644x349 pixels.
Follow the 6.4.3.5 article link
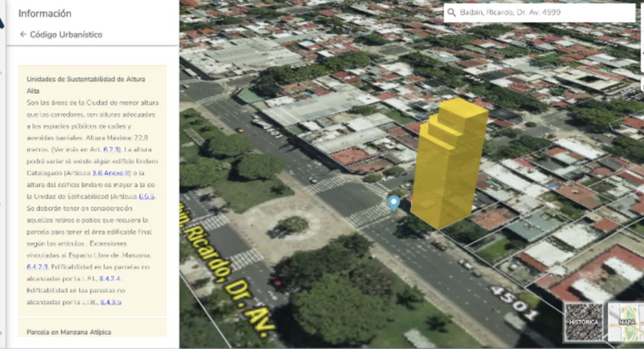coord(111,302)
